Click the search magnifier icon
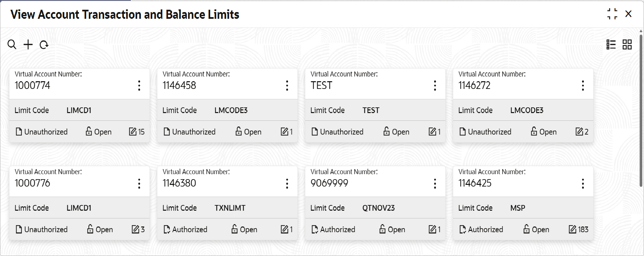This screenshot has width=644, height=256. tap(12, 44)
